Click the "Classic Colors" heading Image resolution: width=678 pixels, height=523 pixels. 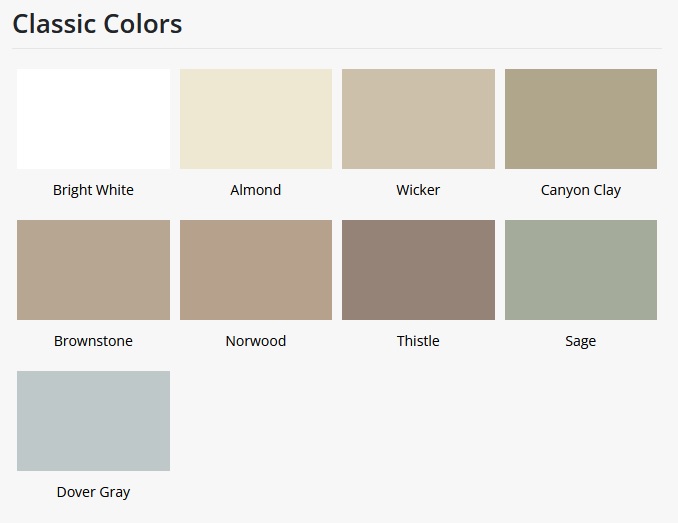click(97, 23)
